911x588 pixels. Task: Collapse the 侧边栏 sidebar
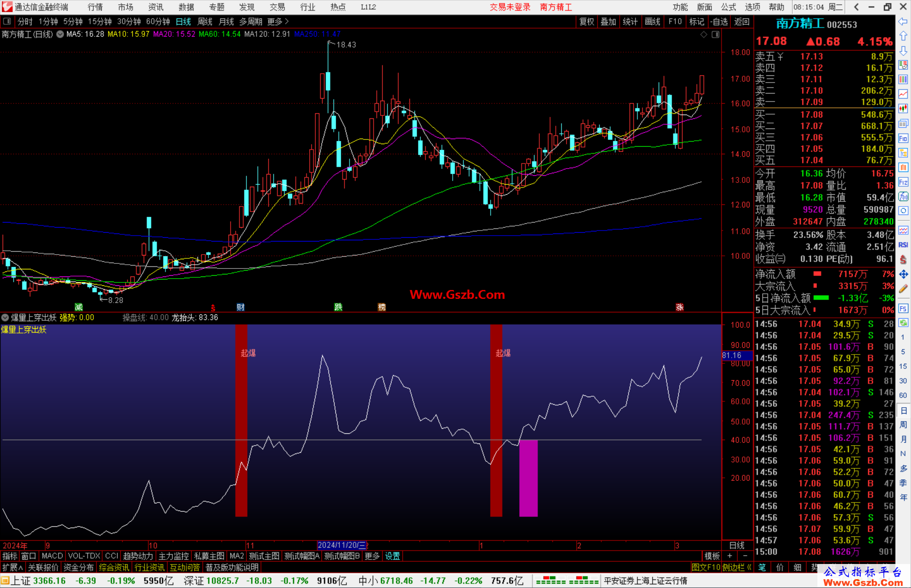point(737,567)
